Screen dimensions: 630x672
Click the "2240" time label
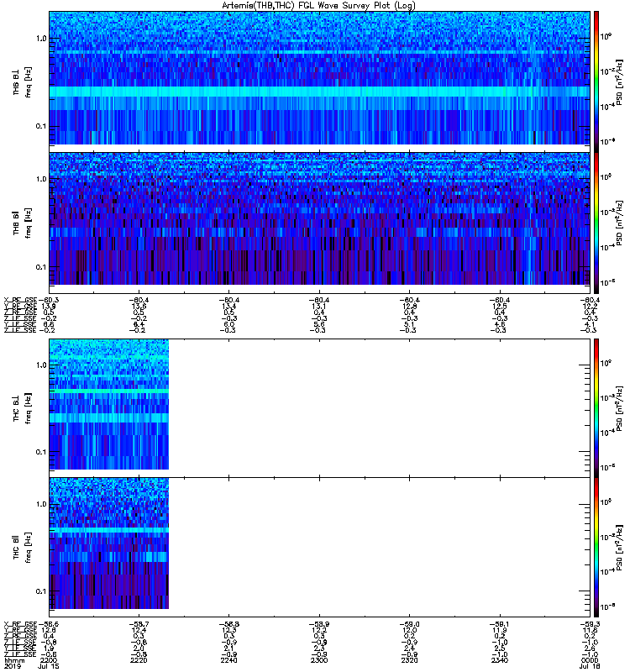coord(228,660)
